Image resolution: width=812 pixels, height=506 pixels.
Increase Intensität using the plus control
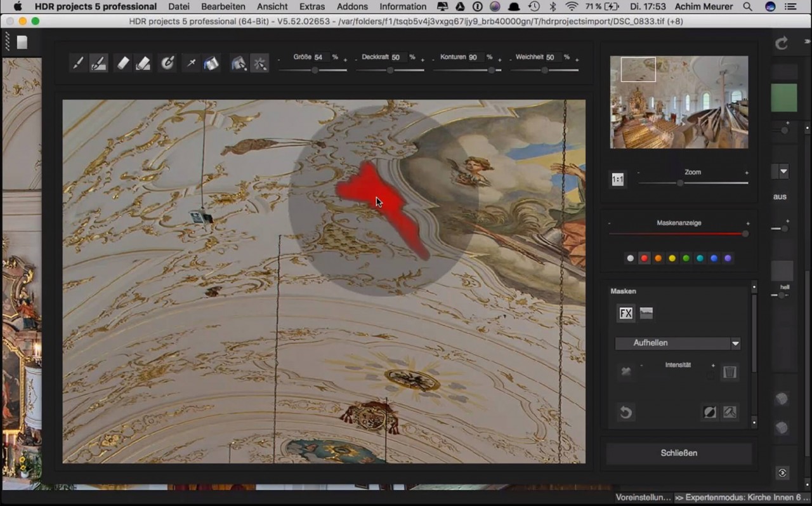click(x=712, y=365)
